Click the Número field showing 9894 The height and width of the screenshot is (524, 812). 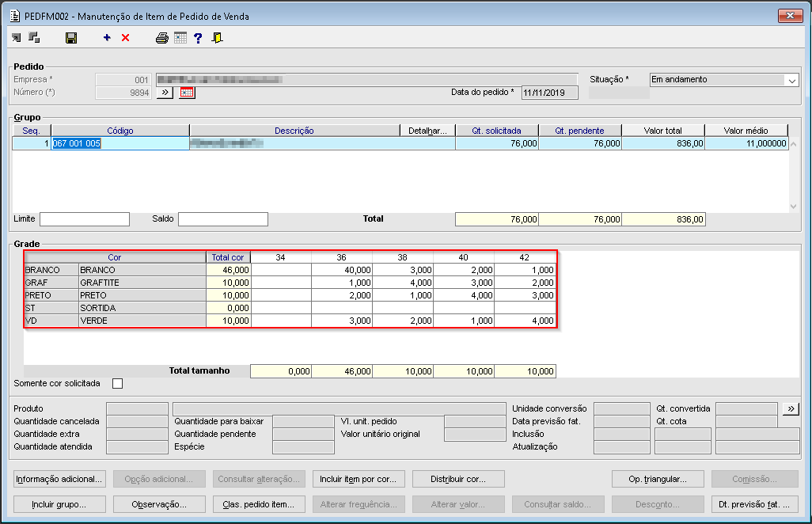pos(123,93)
